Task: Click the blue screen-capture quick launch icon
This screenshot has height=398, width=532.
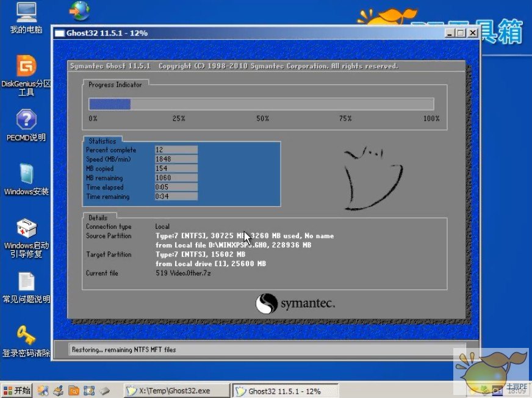Action: click(89, 391)
